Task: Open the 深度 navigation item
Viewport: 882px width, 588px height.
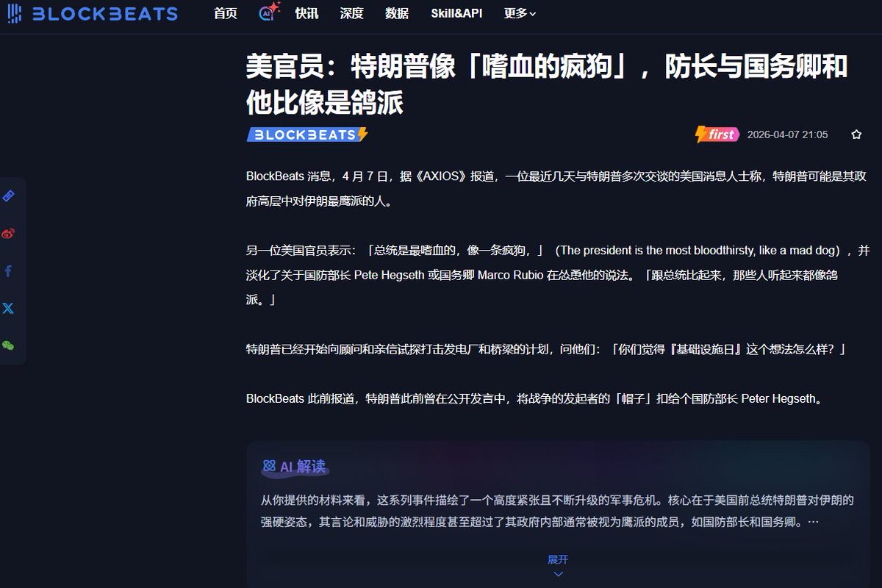Action: point(352,13)
